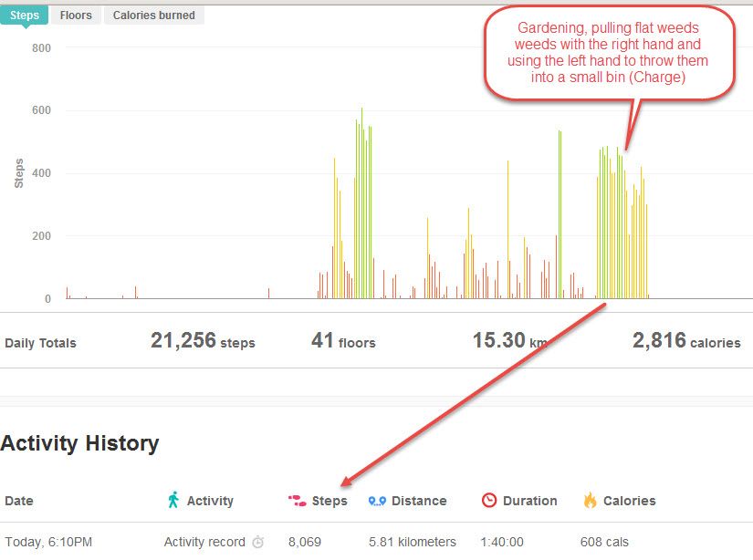
Task: Open the Activity record entry
Action: point(204,542)
